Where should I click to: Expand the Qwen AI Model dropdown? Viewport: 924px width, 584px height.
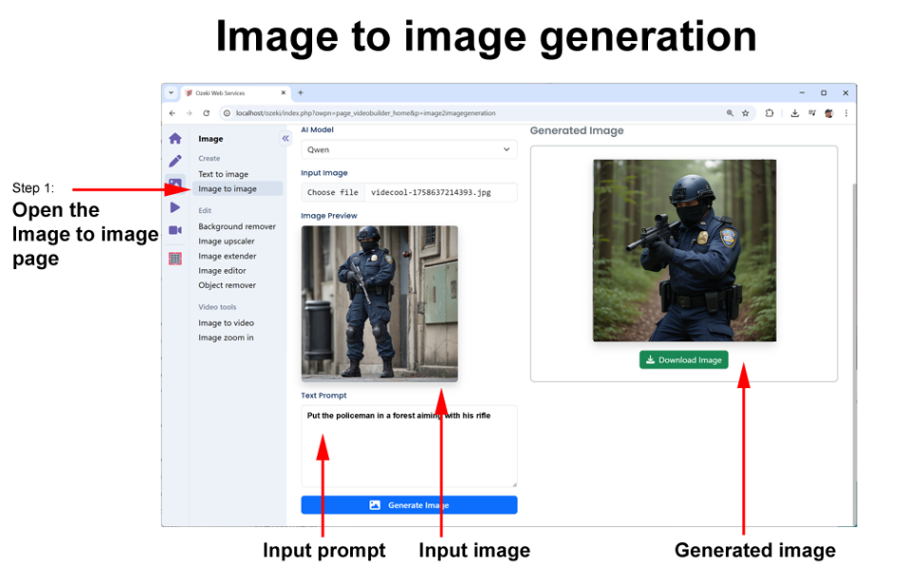click(x=408, y=149)
